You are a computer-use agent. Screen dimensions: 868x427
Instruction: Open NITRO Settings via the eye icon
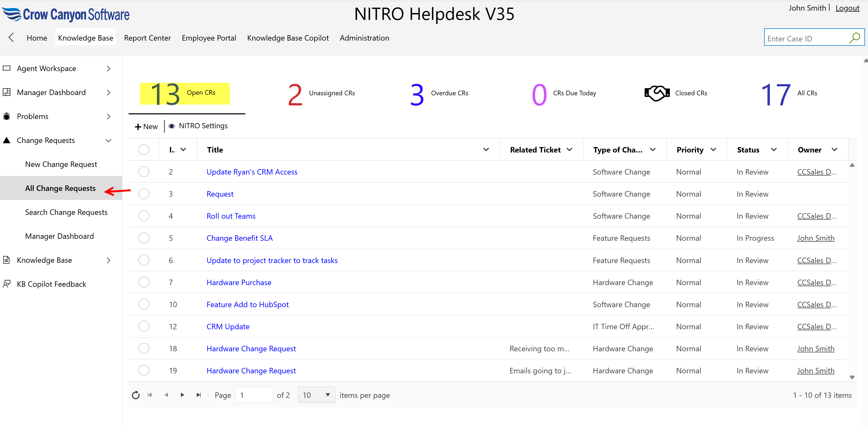point(172,126)
